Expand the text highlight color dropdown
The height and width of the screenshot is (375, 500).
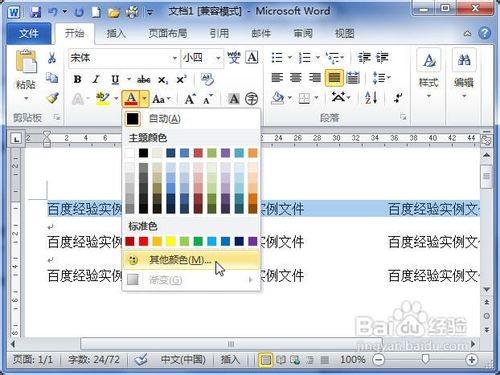(116, 99)
